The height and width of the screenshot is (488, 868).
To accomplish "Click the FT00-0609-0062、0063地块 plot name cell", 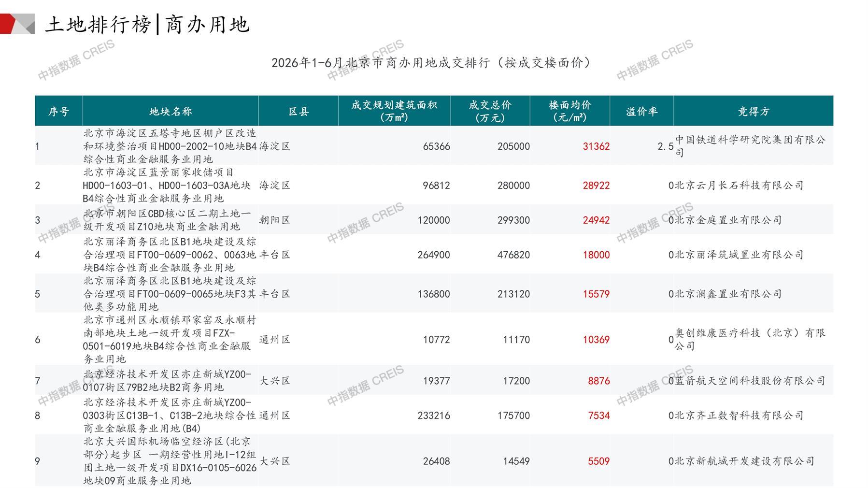I will [x=170, y=255].
